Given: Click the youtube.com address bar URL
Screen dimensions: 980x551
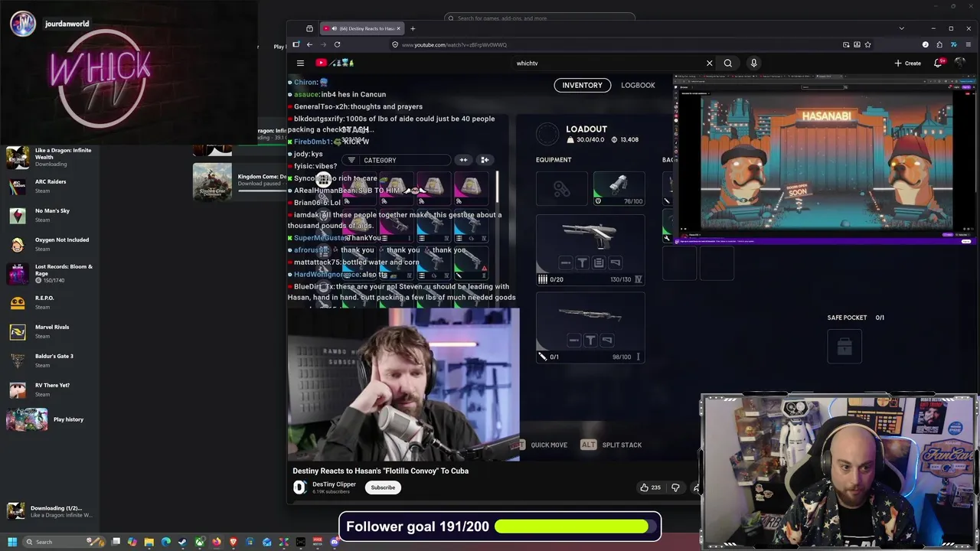Looking at the screenshot, I should [454, 44].
